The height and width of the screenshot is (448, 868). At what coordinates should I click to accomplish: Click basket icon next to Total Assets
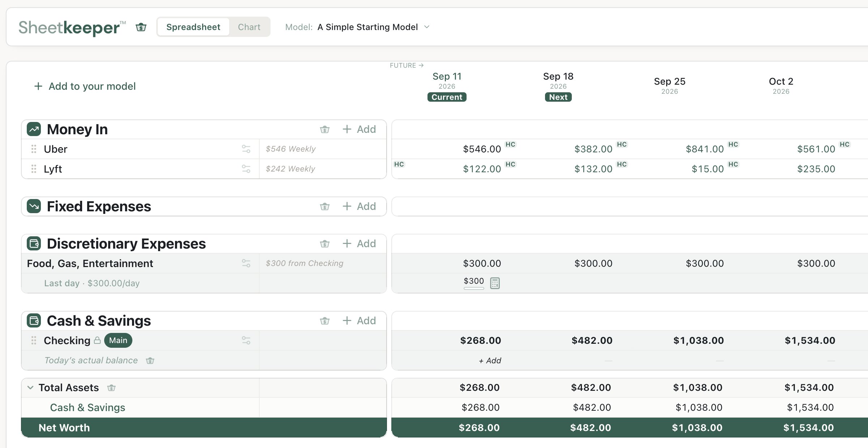tap(111, 388)
